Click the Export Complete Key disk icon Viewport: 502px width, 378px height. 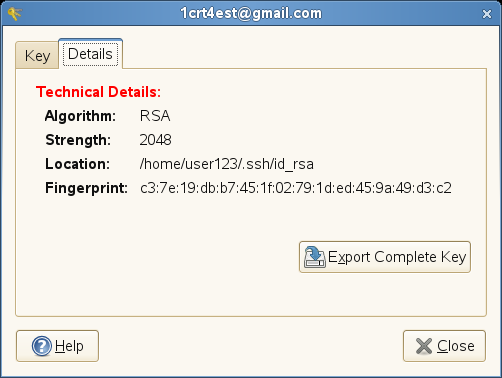click(314, 257)
